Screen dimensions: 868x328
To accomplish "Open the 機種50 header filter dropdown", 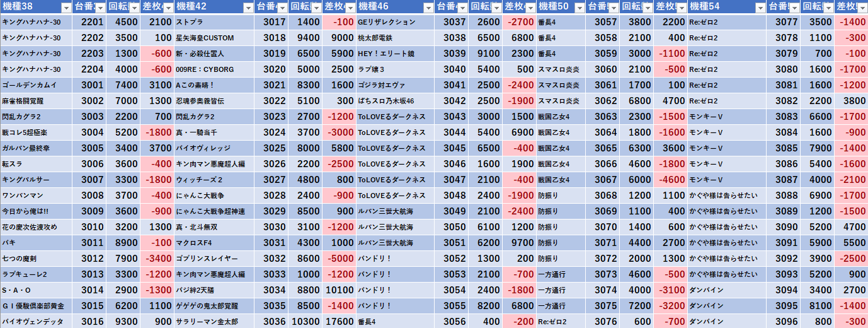I will click(580, 8).
